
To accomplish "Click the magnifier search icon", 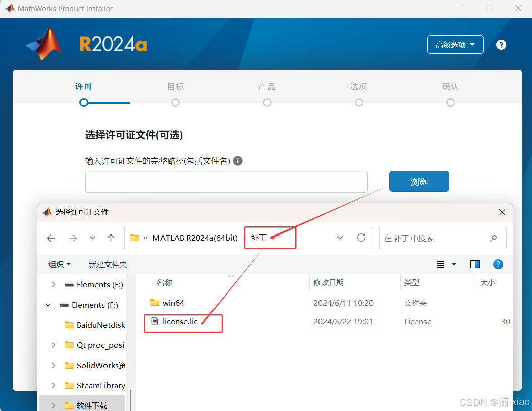I will (493, 239).
